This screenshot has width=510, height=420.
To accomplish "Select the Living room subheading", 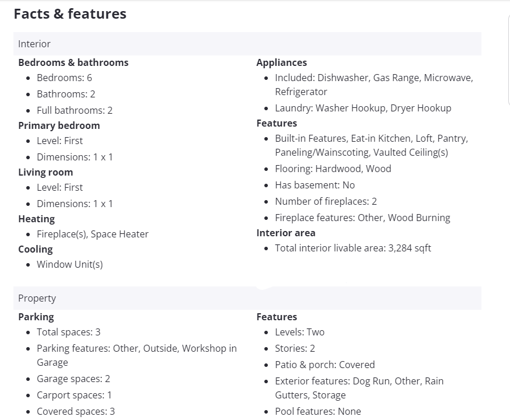I will [x=46, y=172].
